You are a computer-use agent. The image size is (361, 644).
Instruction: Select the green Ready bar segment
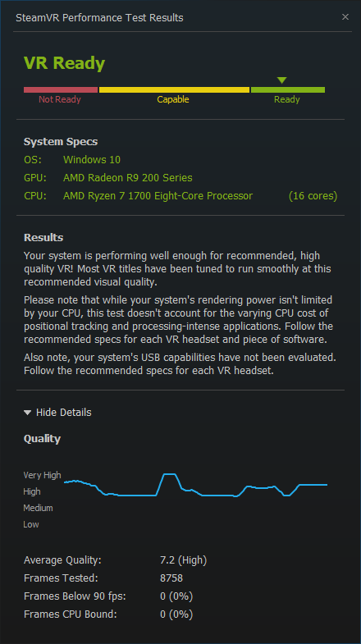pyautogui.click(x=288, y=89)
